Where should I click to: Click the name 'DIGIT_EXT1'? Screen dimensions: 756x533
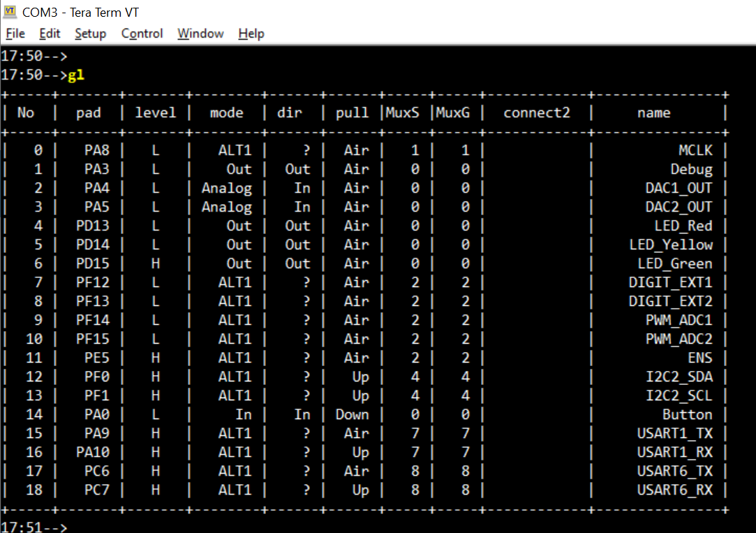pos(671,282)
